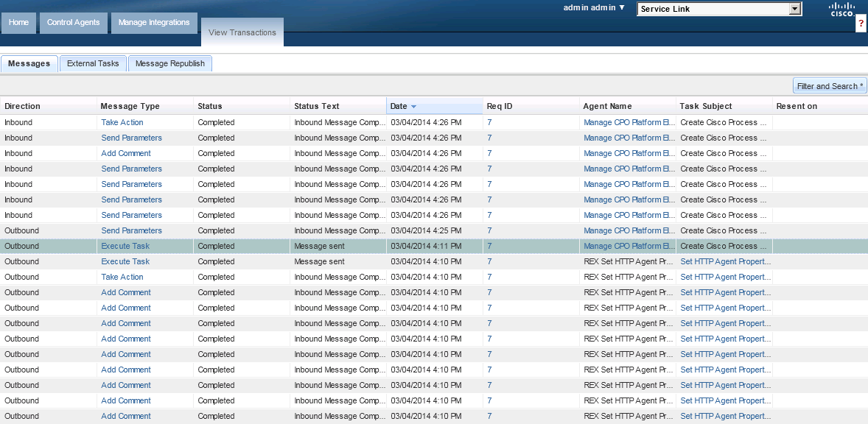Viewport: 868px width, 424px height.
Task: Open the Message Republish sub-tab
Action: (x=170, y=63)
